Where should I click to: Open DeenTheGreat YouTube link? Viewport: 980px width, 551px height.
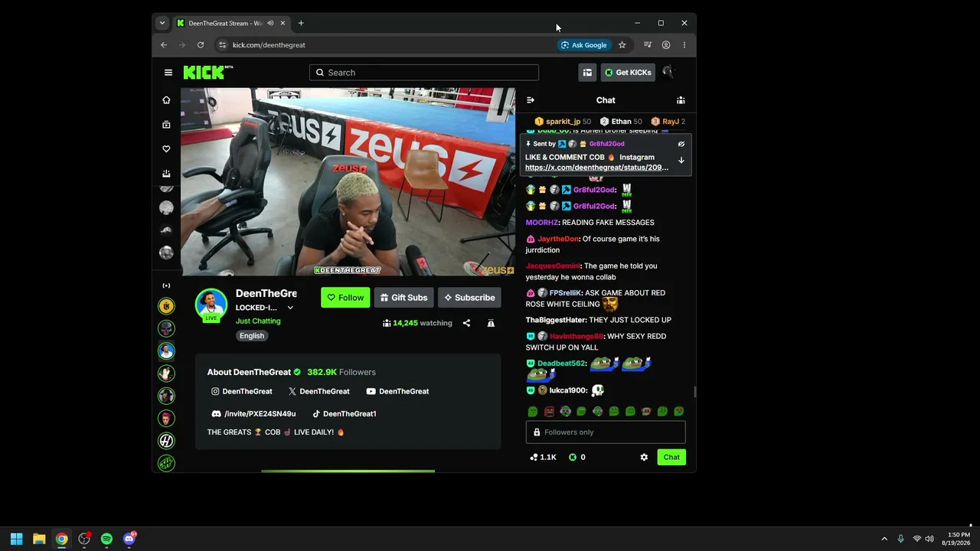pyautogui.click(x=397, y=391)
